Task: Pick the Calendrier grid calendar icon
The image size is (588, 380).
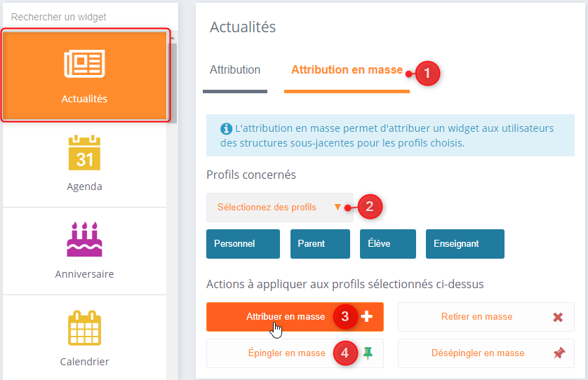Action: tap(84, 327)
